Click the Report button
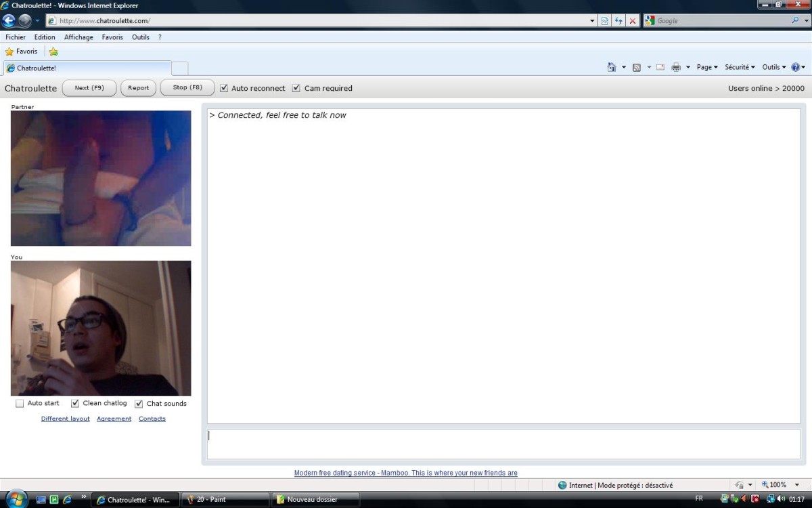 (138, 88)
